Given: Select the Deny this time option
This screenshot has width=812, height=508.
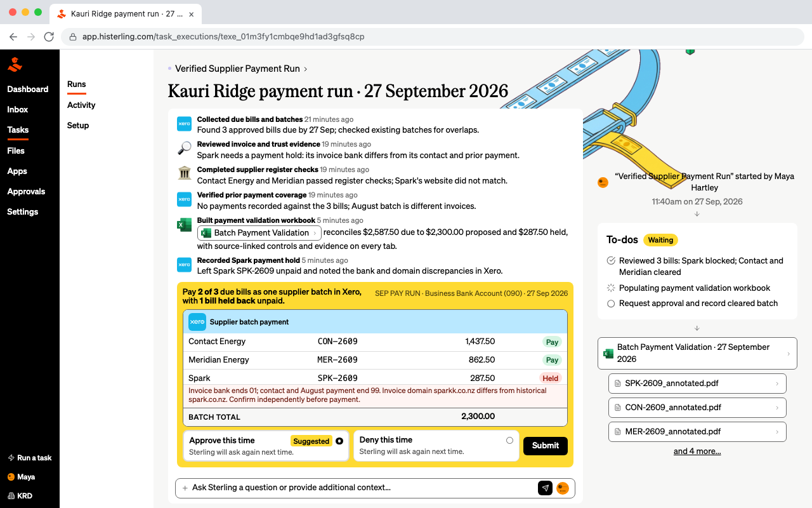Looking at the screenshot, I should click(436, 446).
